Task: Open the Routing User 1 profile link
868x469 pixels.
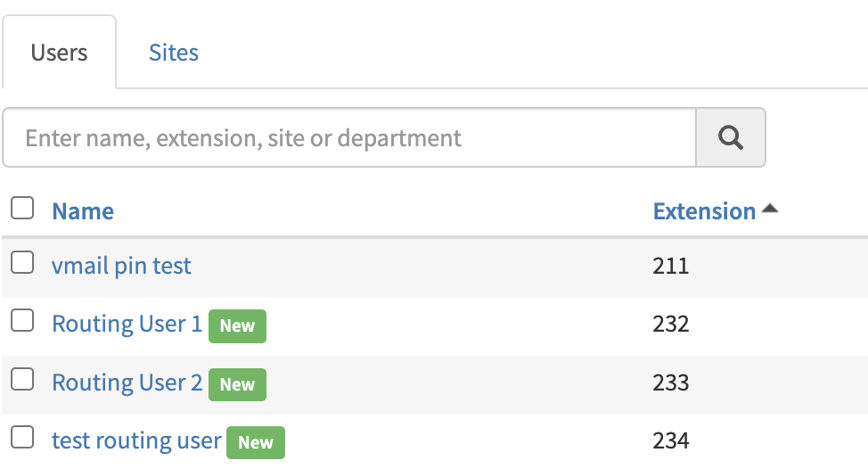Action: click(x=127, y=324)
